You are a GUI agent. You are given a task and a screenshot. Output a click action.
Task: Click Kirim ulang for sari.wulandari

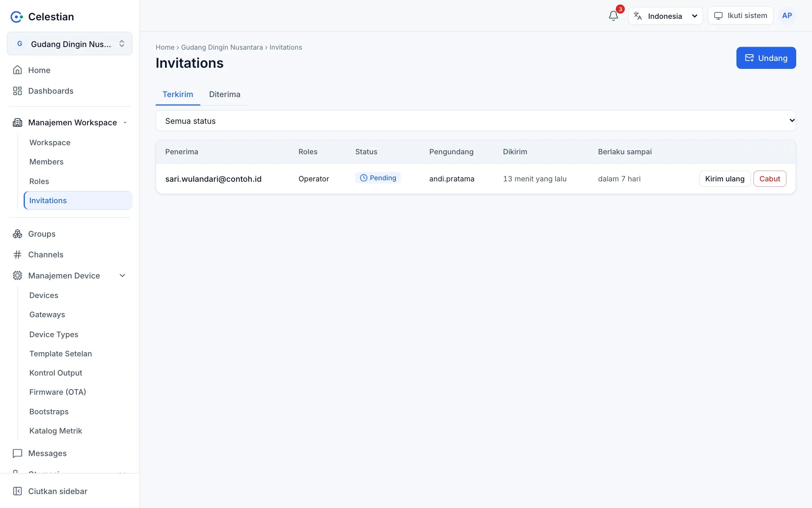point(725,179)
